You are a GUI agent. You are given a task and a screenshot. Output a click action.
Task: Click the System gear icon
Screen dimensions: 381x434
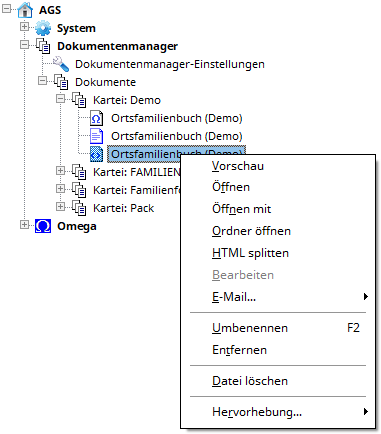(43, 28)
